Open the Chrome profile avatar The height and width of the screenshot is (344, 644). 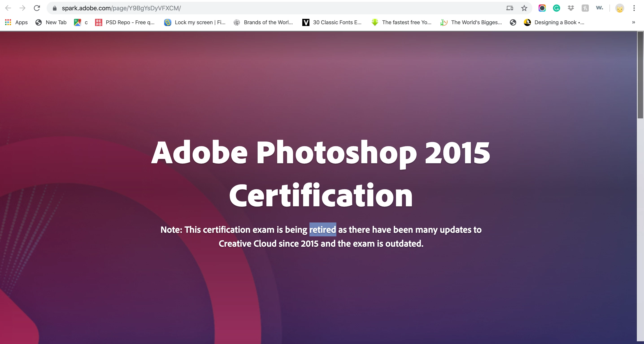tap(620, 8)
